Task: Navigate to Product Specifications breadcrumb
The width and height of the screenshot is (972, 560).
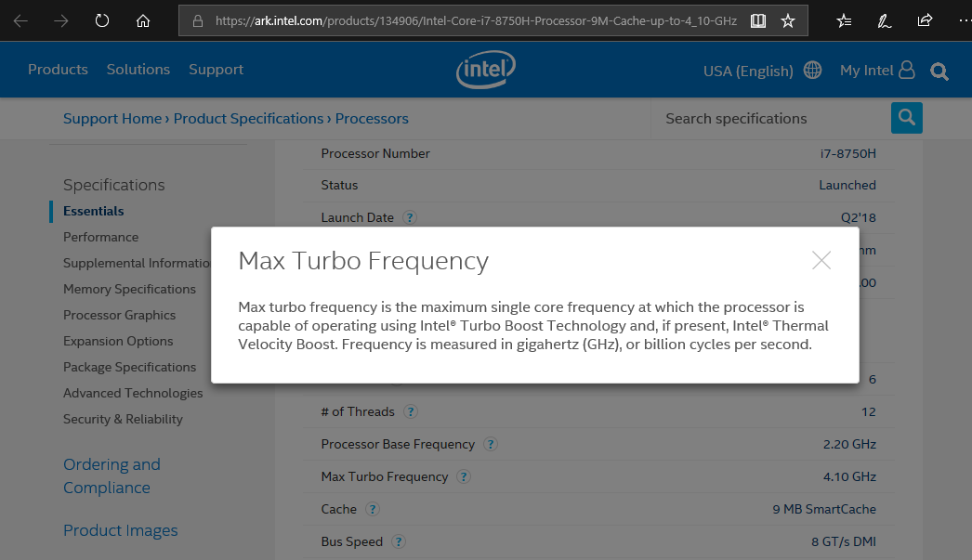Action: point(248,118)
